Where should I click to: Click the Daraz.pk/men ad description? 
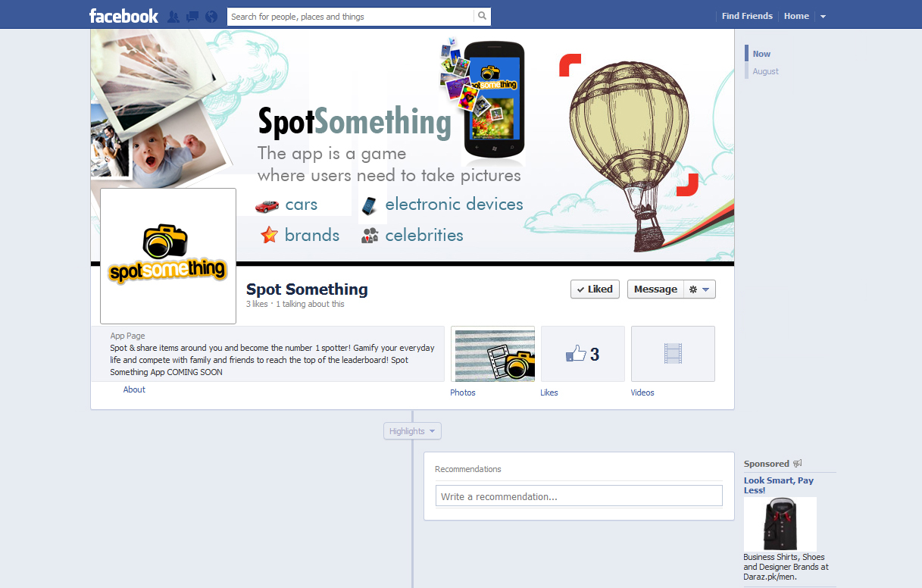pos(786,567)
